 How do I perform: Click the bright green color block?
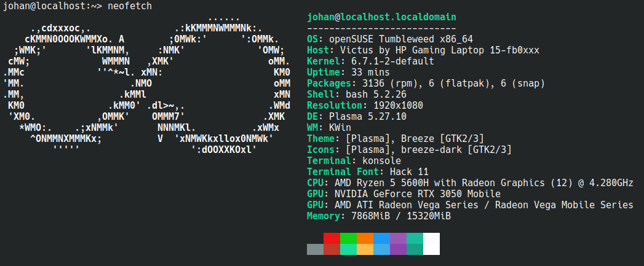(x=348, y=238)
